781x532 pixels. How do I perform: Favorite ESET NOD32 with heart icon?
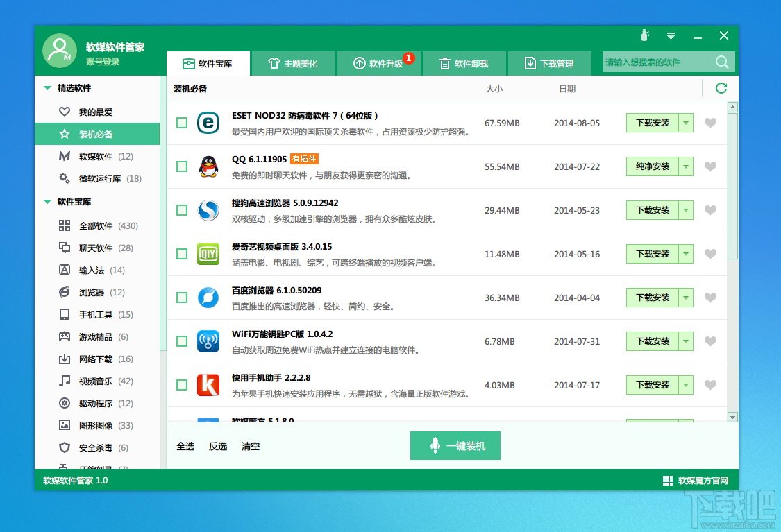pyautogui.click(x=710, y=123)
